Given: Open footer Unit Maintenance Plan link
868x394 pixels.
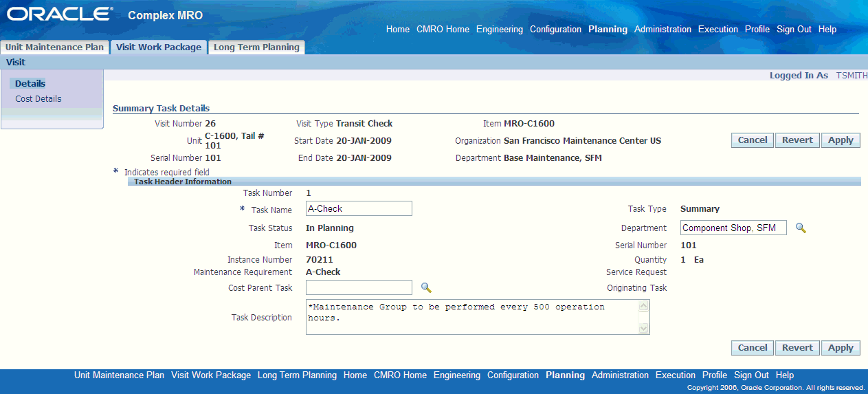Looking at the screenshot, I should [119, 375].
